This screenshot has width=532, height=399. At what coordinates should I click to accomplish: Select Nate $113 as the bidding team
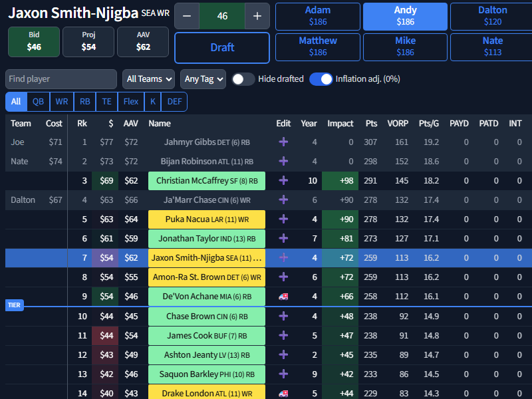click(493, 47)
